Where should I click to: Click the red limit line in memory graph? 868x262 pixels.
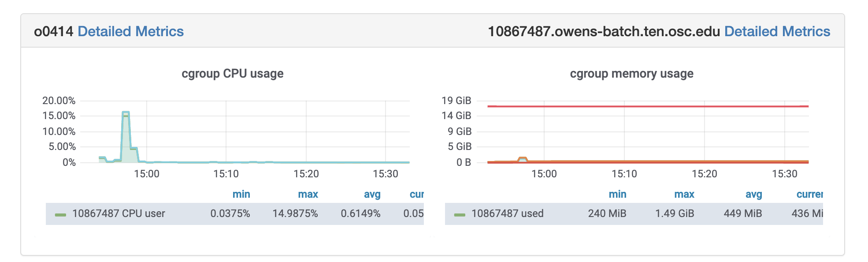click(x=648, y=106)
